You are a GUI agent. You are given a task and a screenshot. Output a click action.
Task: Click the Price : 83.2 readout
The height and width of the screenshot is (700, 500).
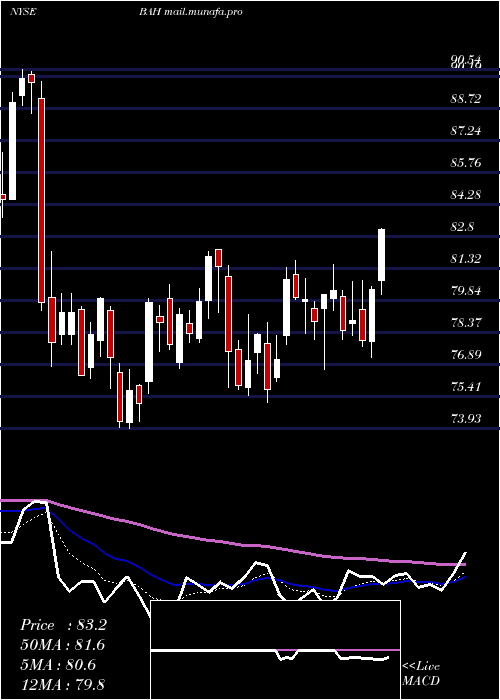pyautogui.click(x=63, y=625)
